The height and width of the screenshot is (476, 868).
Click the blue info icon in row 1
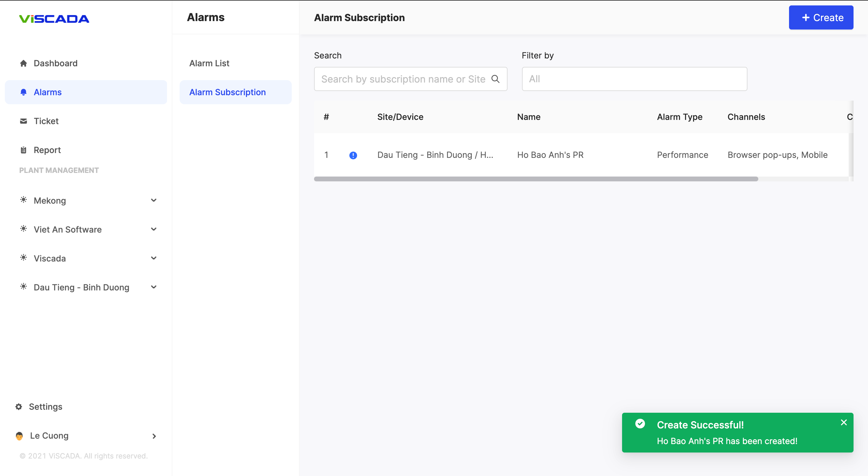353,155
